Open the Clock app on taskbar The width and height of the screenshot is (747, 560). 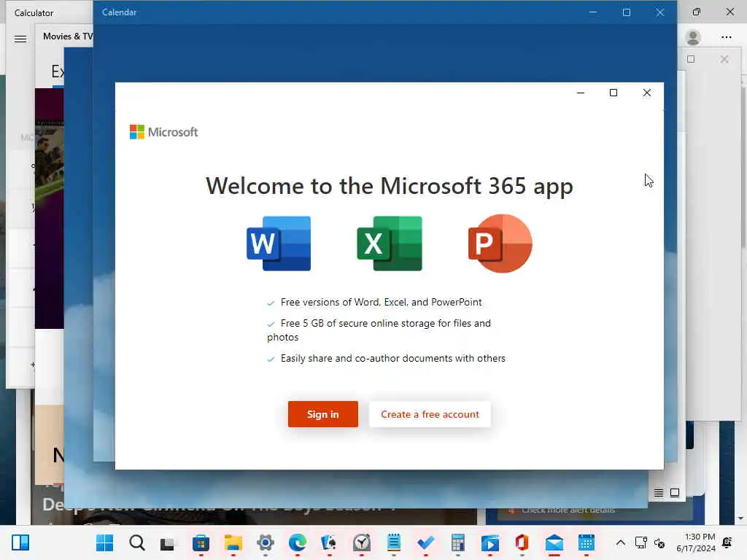362,542
